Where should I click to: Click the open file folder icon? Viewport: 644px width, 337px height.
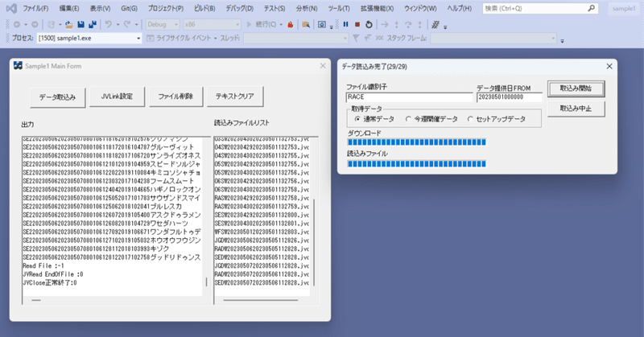[x=69, y=25]
